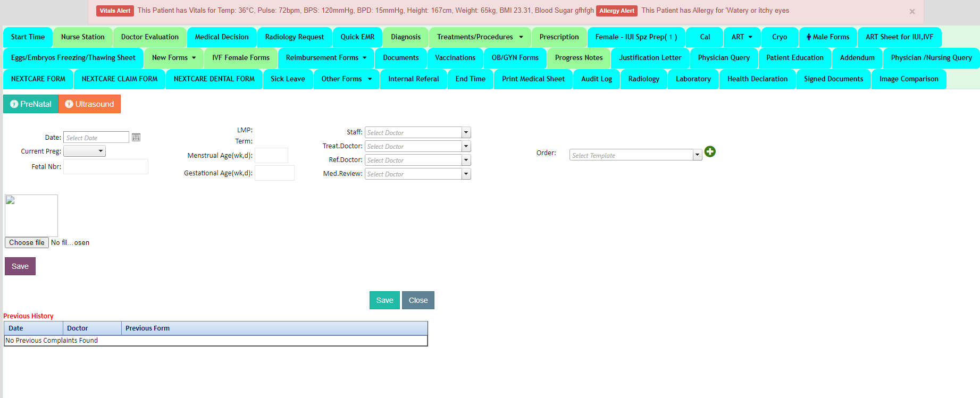The width and height of the screenshot is (980, 398).
Task: Switch to the Ultrasound tab
Action: 89,104
